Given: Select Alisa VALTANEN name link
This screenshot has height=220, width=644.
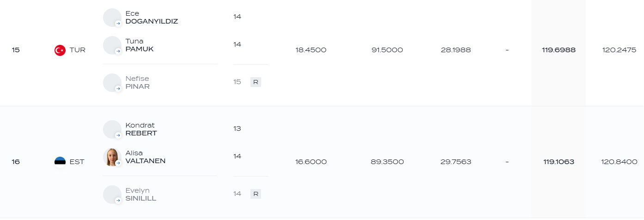Looking at the screenshot, I should tap(146, 157).
